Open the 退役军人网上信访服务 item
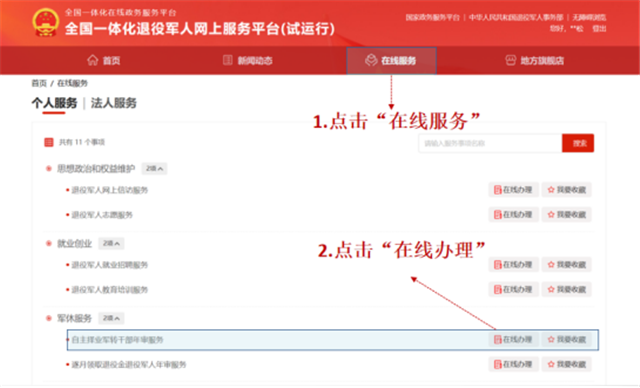Screen dimensions: 640x388 [x=109, y=190]
